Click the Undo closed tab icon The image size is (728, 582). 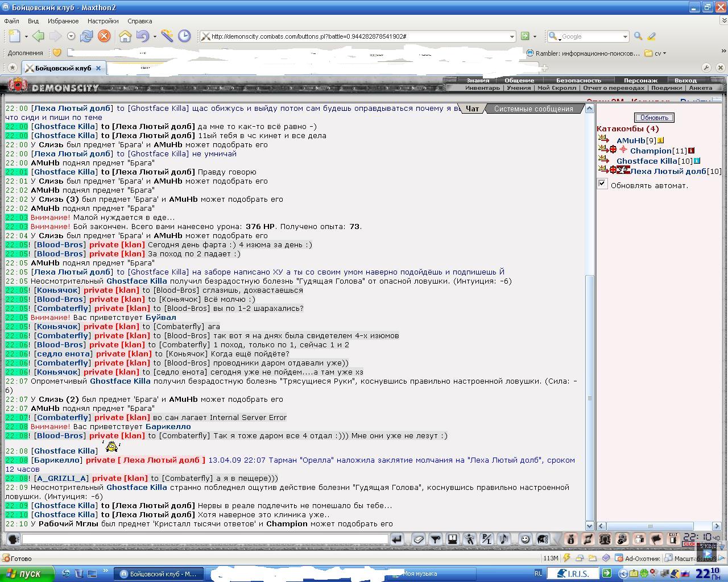click(x=142, y=36)
